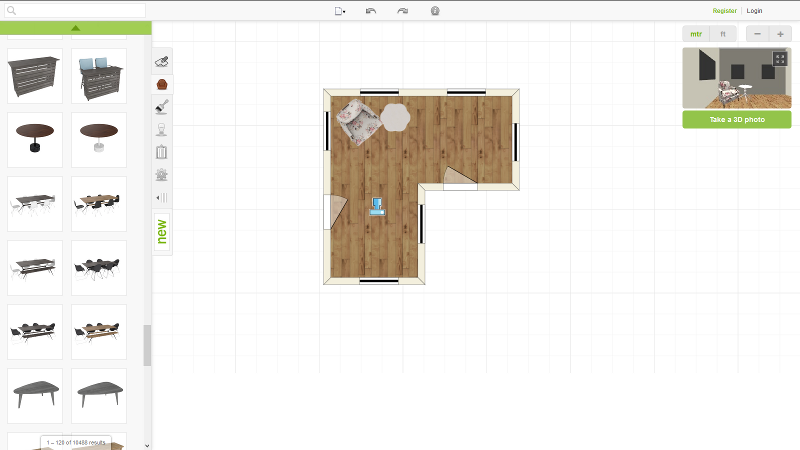The width and height of the screenshot is (800, 450).
Task: Collapse the side panel with arrow handle
Action: click(162, 197)
